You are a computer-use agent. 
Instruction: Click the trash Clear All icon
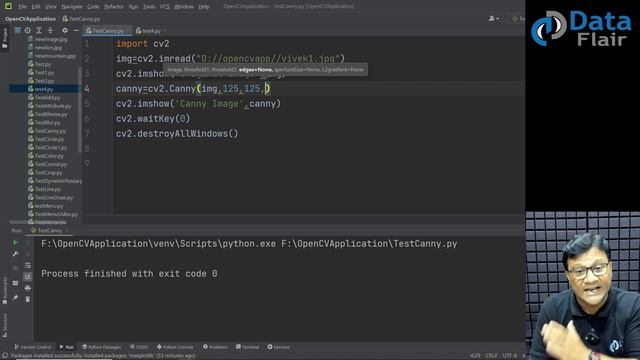click(27, 299)
